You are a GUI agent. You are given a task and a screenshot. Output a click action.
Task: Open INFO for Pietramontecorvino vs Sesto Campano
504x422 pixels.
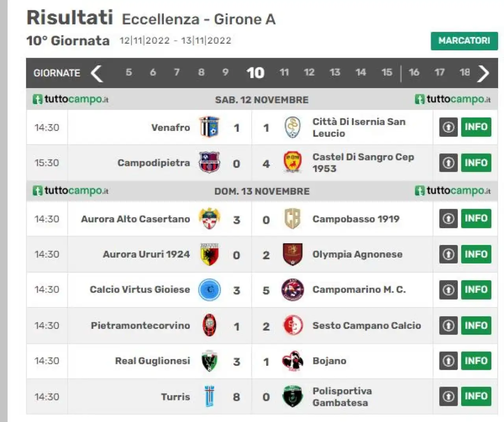[x=476, y=326]
